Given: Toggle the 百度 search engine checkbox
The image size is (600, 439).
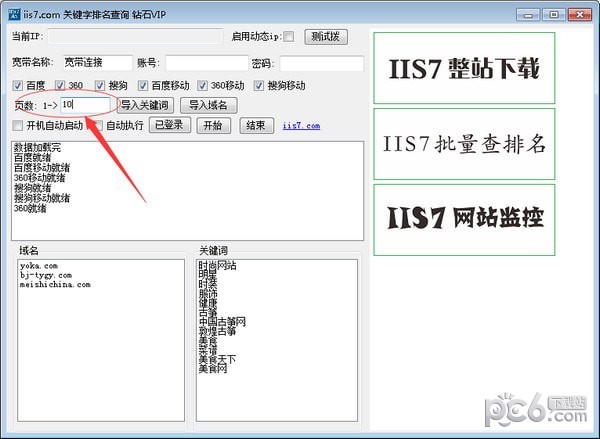Looking at the screenshot, I should tap(18, 85).
